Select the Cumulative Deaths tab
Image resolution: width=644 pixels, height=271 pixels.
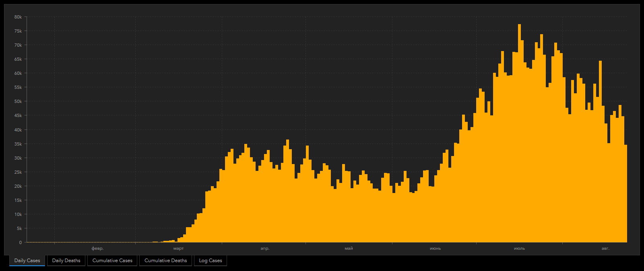point(165,261)
